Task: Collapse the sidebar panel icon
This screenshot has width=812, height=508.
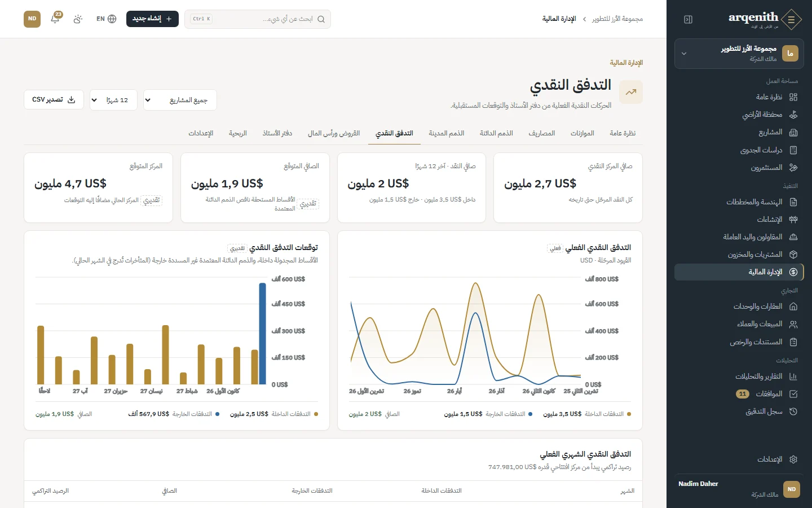Action: pos(688,19)
